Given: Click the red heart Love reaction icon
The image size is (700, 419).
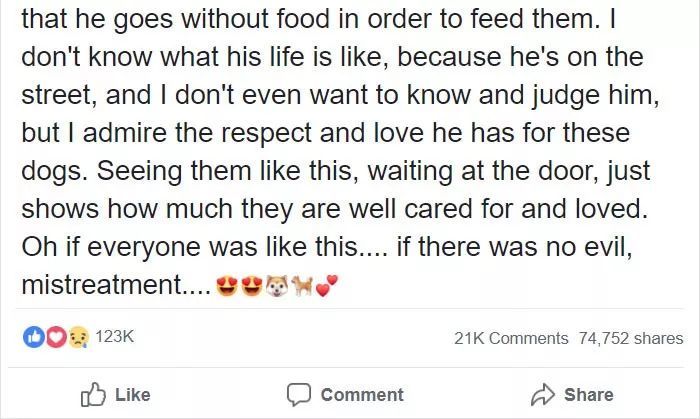Looking at the screenshot, I should (56, 337).
